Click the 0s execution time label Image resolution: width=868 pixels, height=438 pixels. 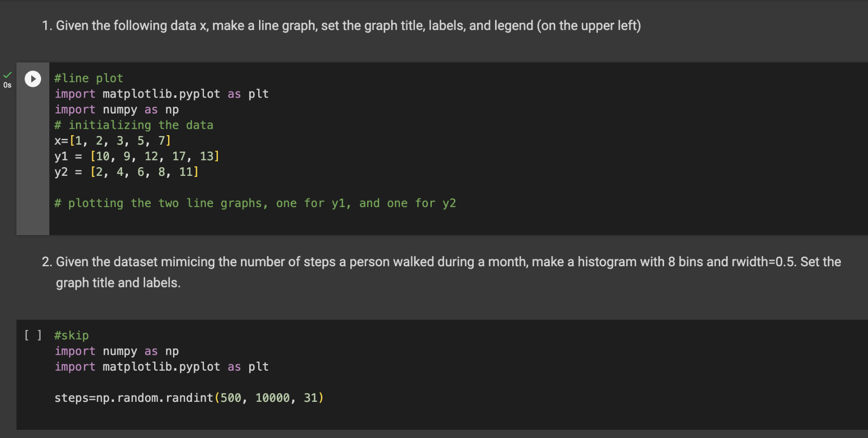pos(7,85)
